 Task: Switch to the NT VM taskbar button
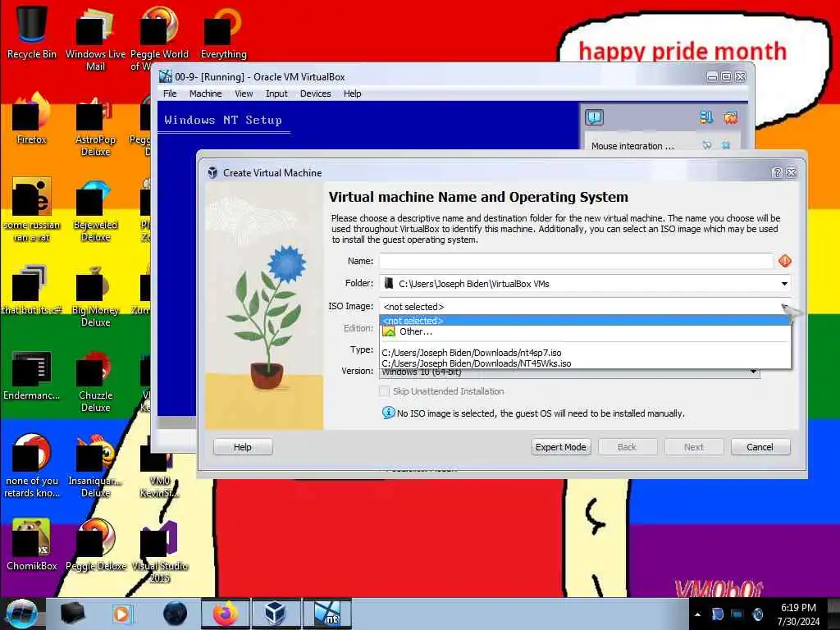point(327,614)
